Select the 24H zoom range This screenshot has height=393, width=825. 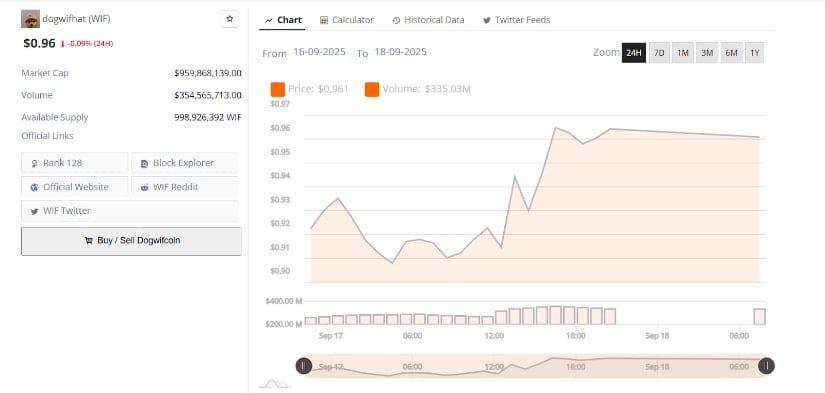point(633,53)
